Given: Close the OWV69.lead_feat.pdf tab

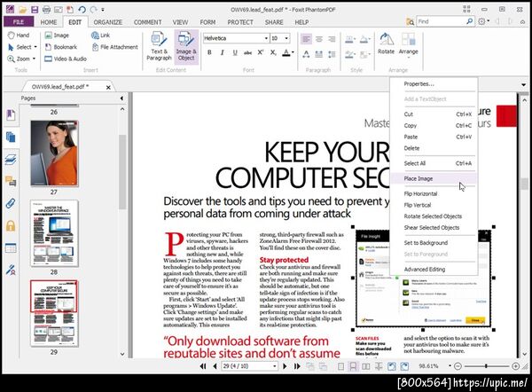Looking at the screenshot, I should (x=108, y=87).
